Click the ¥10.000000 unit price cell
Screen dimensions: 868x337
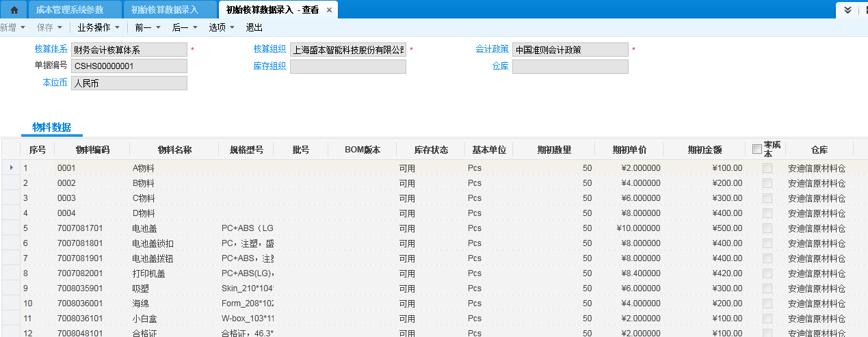pyautogui.click(x=639, y=228)
